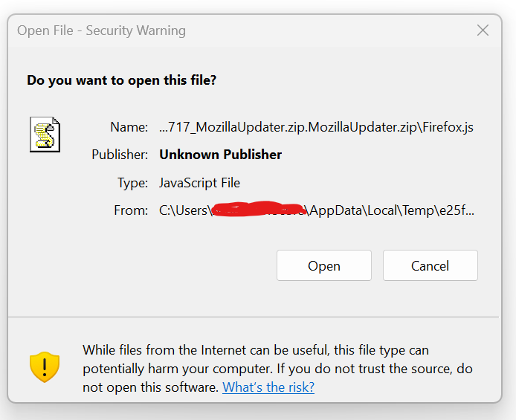Click the JavaScript file scroll icon

45,135
